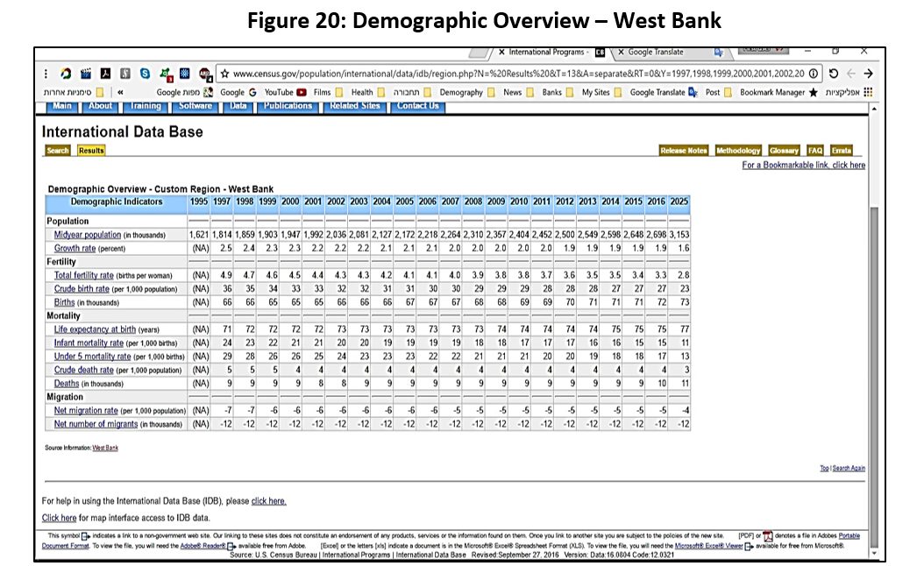924x566 pixels.
Task: Open the My Sites bookmark folder
Action: (x=601, y=92)
